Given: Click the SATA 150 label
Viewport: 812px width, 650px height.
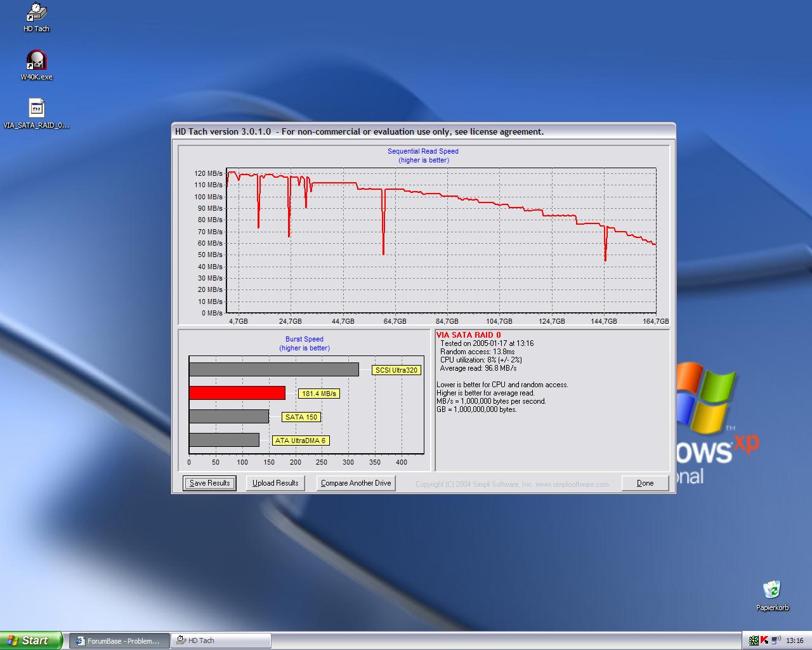Looking at the screenshot, I should 301,417.
